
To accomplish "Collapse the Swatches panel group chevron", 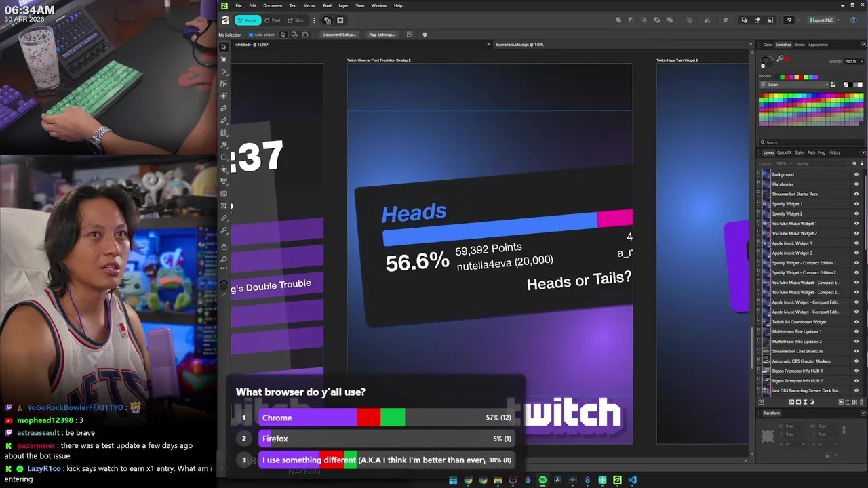I will coord(863,45).
